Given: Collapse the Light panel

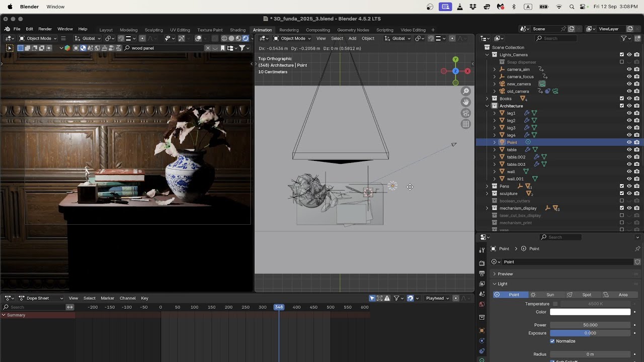Looking at the screenshot, I should [495, 284].
